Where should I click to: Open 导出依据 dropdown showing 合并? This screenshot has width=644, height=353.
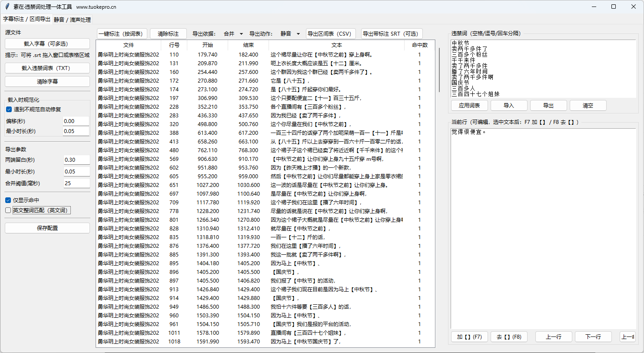coord(233,33)
